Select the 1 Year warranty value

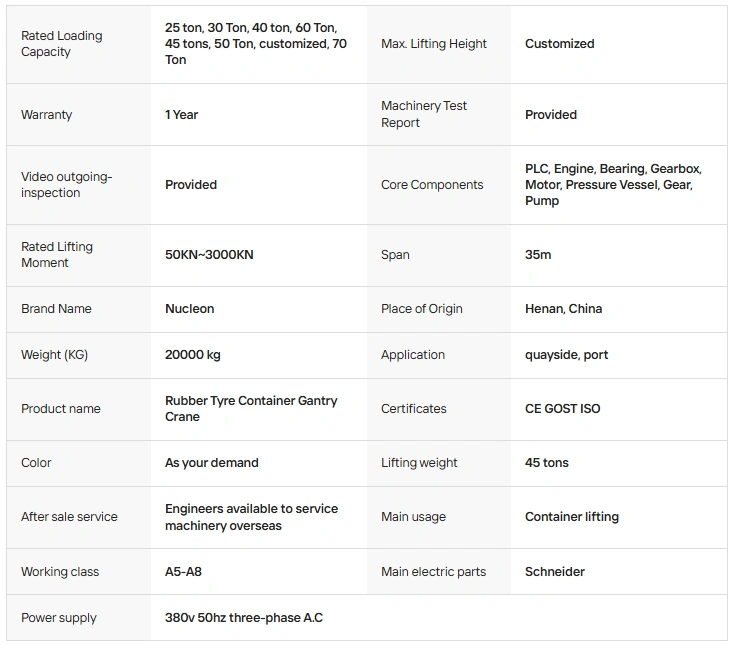(x=181, y=115)
